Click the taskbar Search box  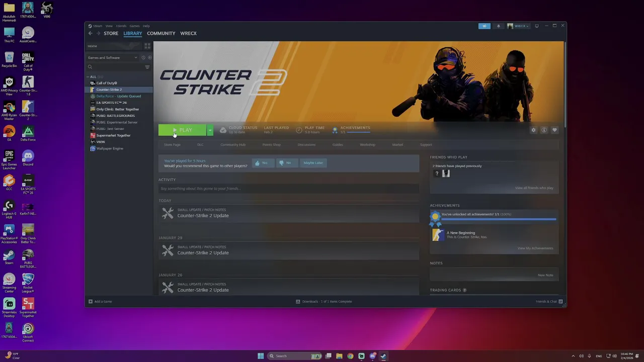(x=294, y=356)
